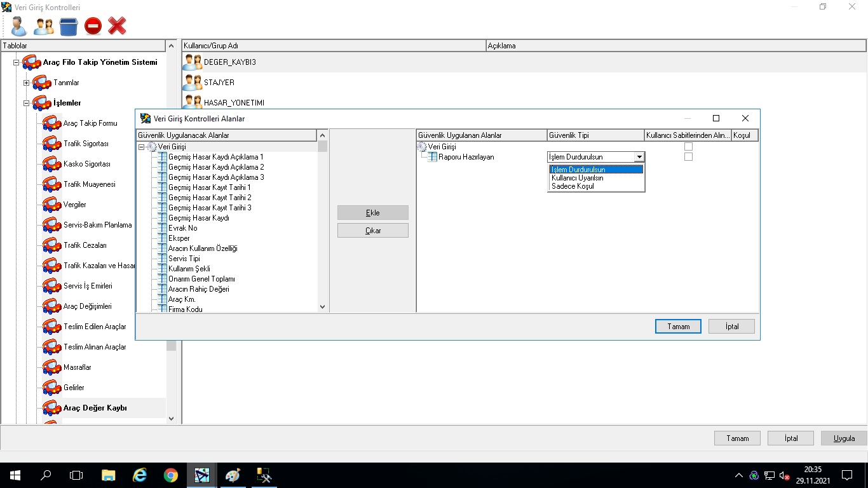The width and height of the screenshot is (868, 488).
Task: Click the DEGER_KAYBI3 group icon
Action: click(x=192, y=62)
